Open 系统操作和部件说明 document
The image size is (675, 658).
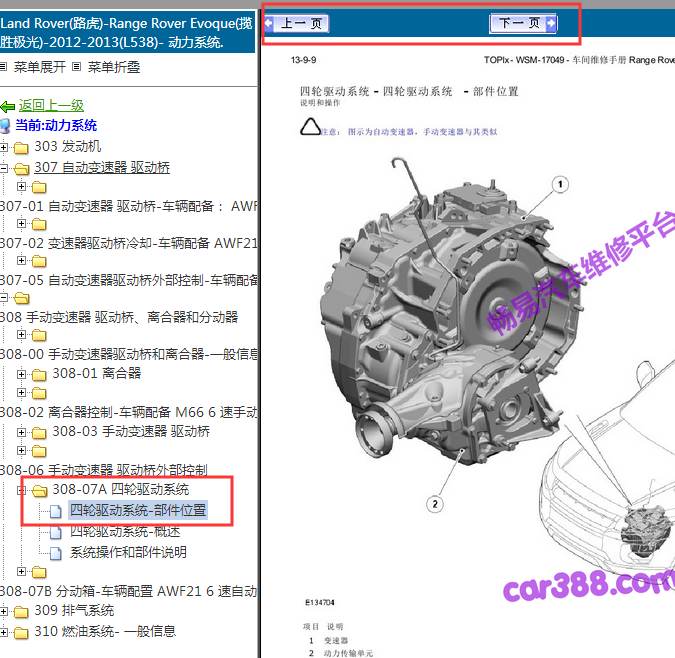[x=128, y=552]
